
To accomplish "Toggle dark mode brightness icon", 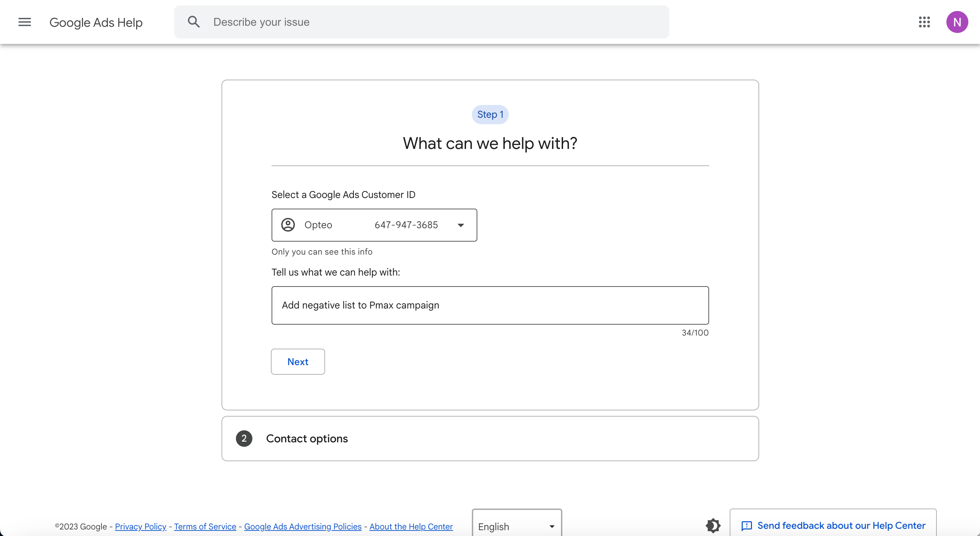I will (x=713, y=526).
